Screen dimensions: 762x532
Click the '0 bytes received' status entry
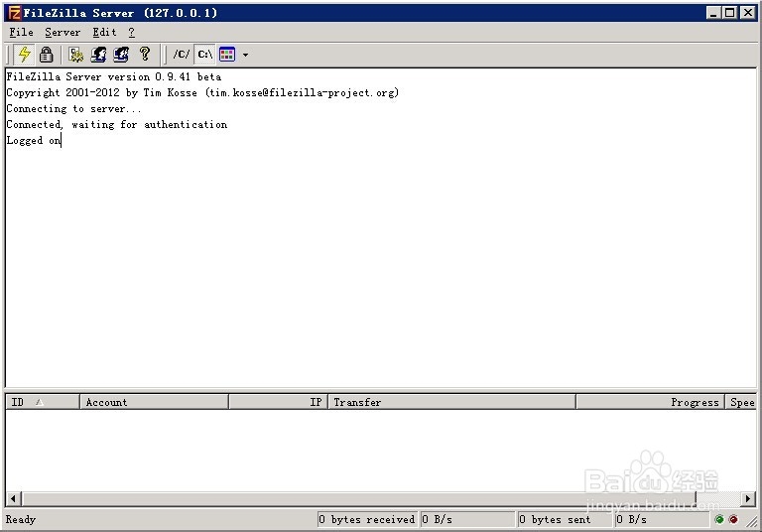click(367, 519)
